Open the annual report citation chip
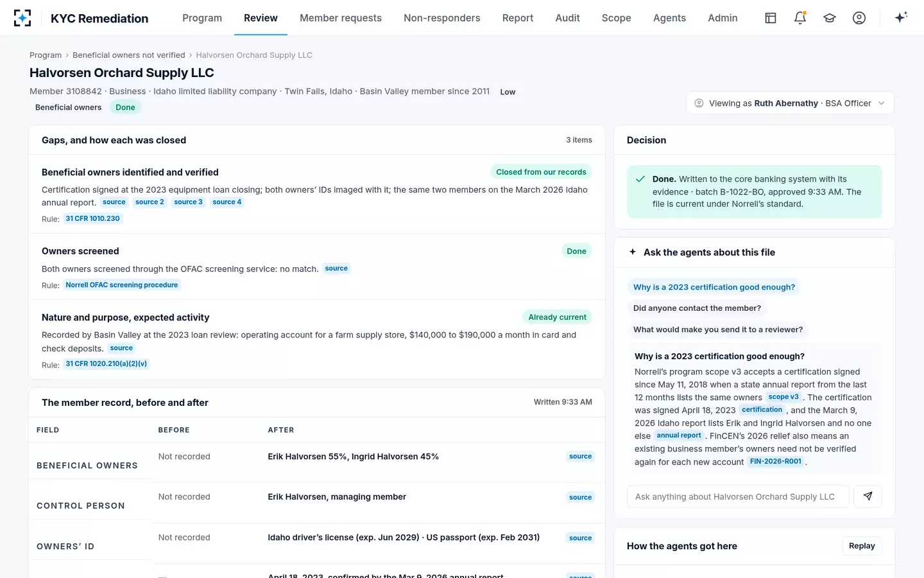 click(679, 436)
